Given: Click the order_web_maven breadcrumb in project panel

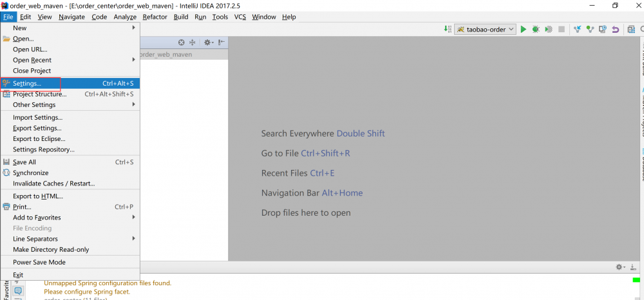Looking at the screenshot, I should (x=166, y=55).
